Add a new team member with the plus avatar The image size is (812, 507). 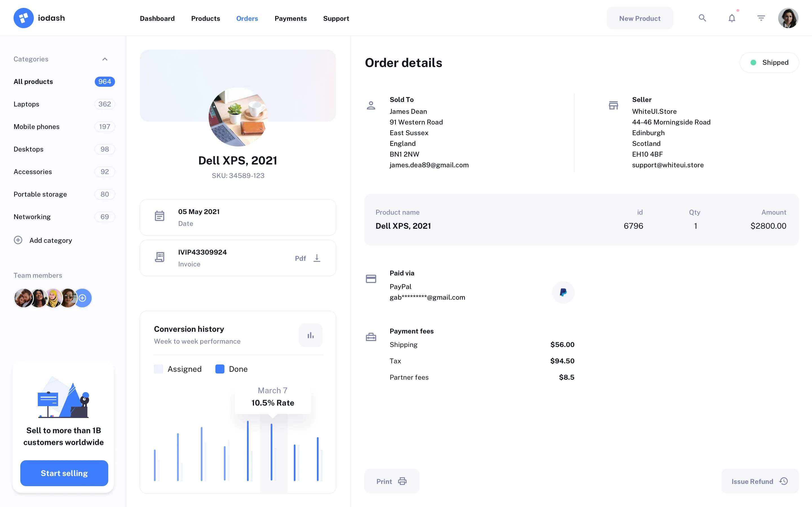pyautogui.click(x=83, y=298)
